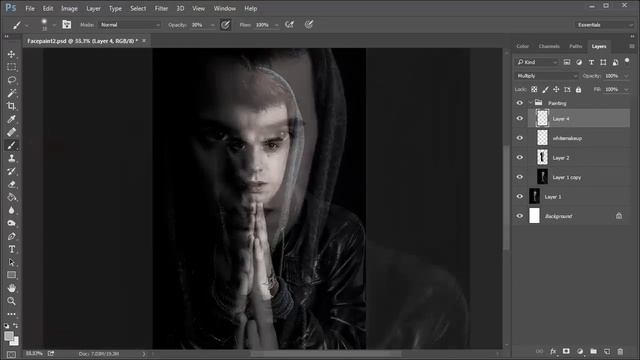Select the History Brush tool
The width and height of the screenshot is (640, 360).
tap(11, 171)
